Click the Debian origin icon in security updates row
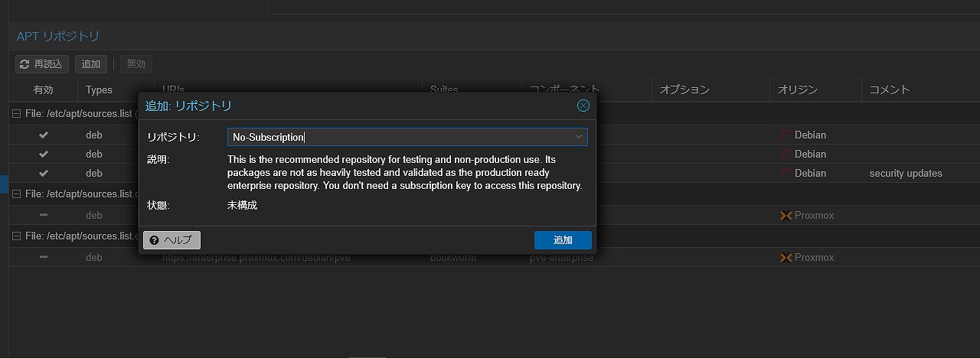Viewport: 980px width, 358px height. coord(786,174)
